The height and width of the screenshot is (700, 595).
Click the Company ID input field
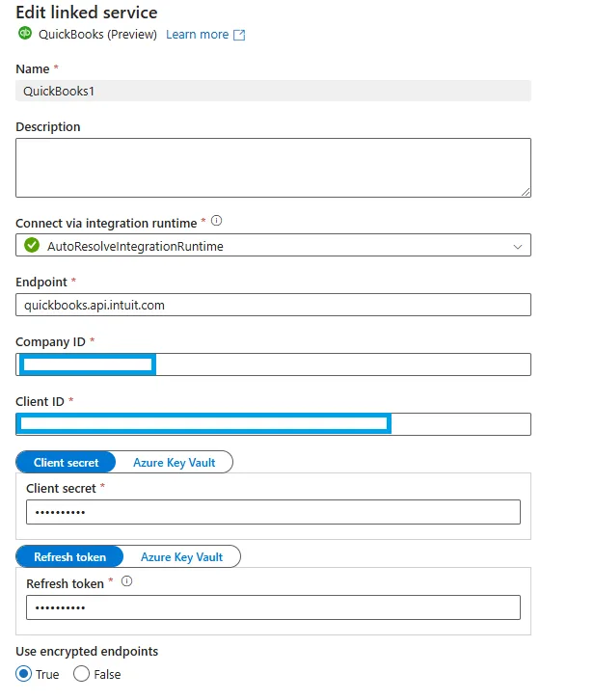click(273, 364)
